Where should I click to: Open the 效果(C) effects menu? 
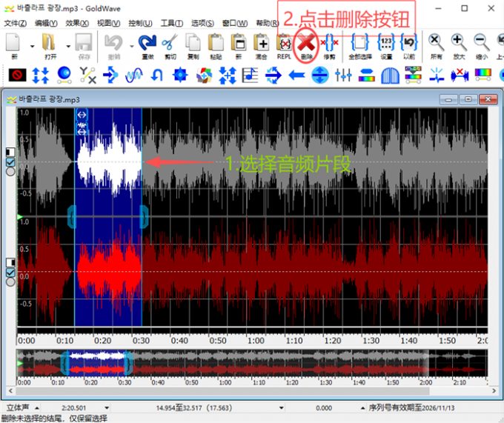pyautogui.click(x=77, y=23)
